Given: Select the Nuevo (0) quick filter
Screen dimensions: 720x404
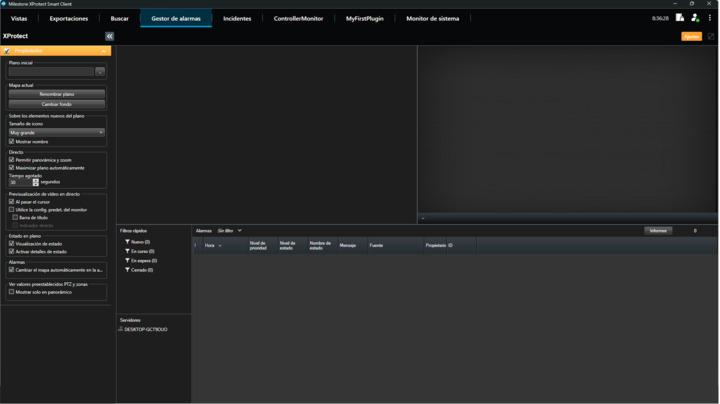Looking at the screenshot, I should [x=138, y=242].
